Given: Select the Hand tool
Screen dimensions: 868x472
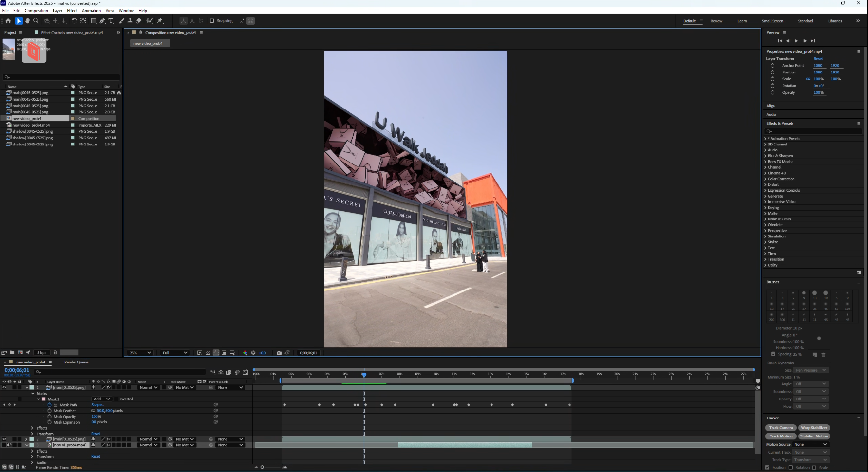Looking at the screenshot, I should pos(27,21).
